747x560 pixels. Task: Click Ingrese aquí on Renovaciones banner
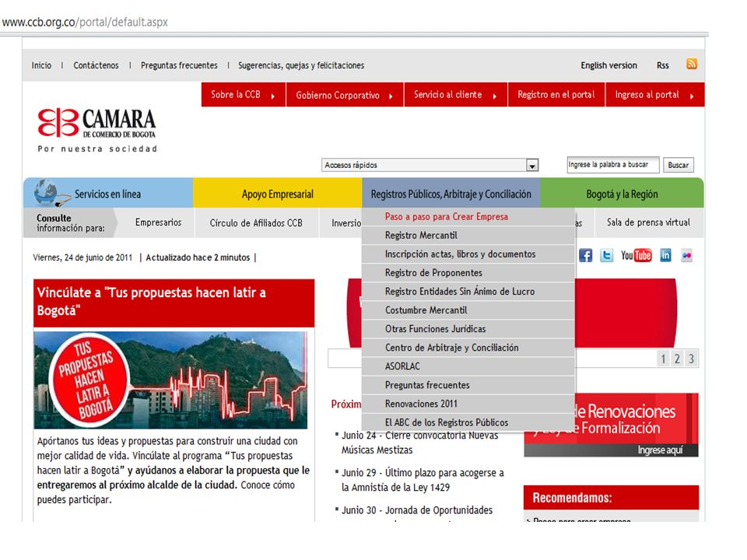[x=660, y=450]
